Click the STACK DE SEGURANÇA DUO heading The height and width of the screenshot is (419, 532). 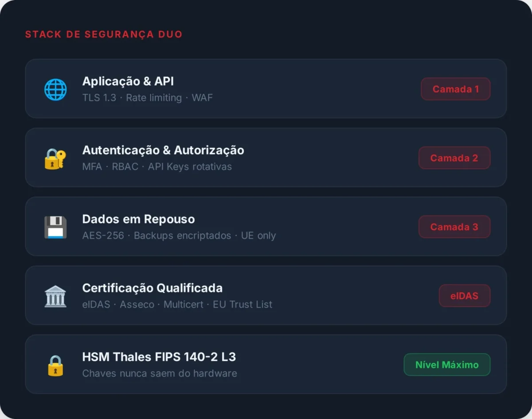coord(104,34)
